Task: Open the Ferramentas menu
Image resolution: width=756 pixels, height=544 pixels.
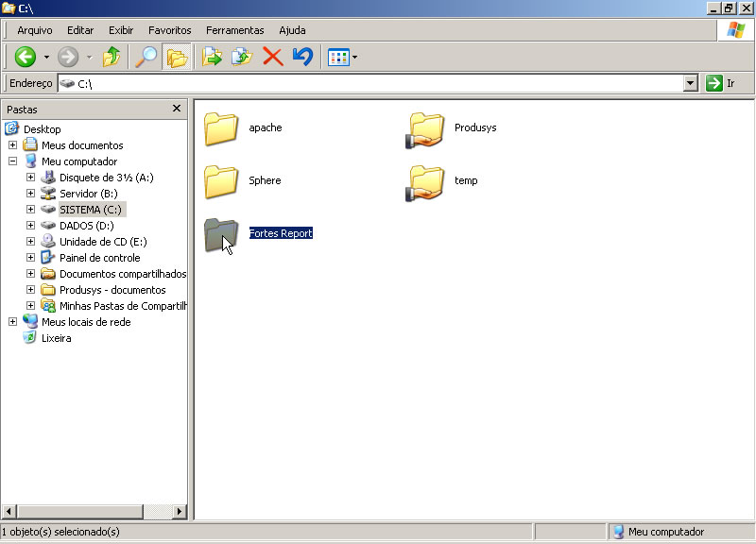Action: [x=234, y=29]
